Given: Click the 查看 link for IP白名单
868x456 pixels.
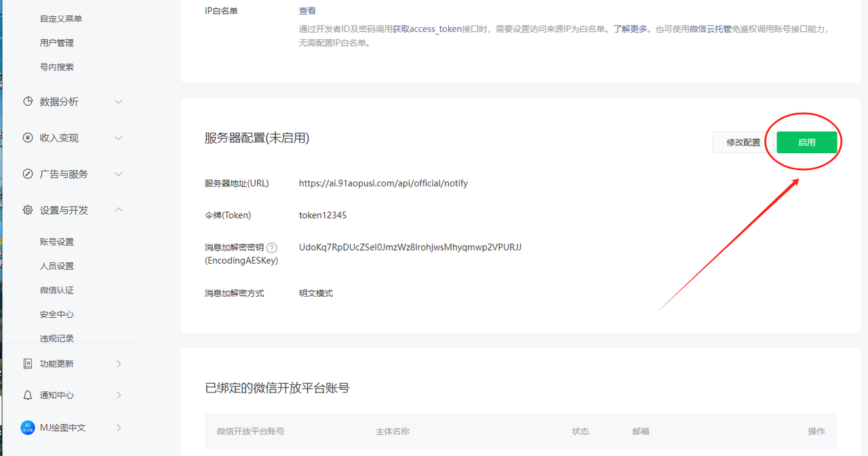Looking at the screenshot, I should coord(307,11).
